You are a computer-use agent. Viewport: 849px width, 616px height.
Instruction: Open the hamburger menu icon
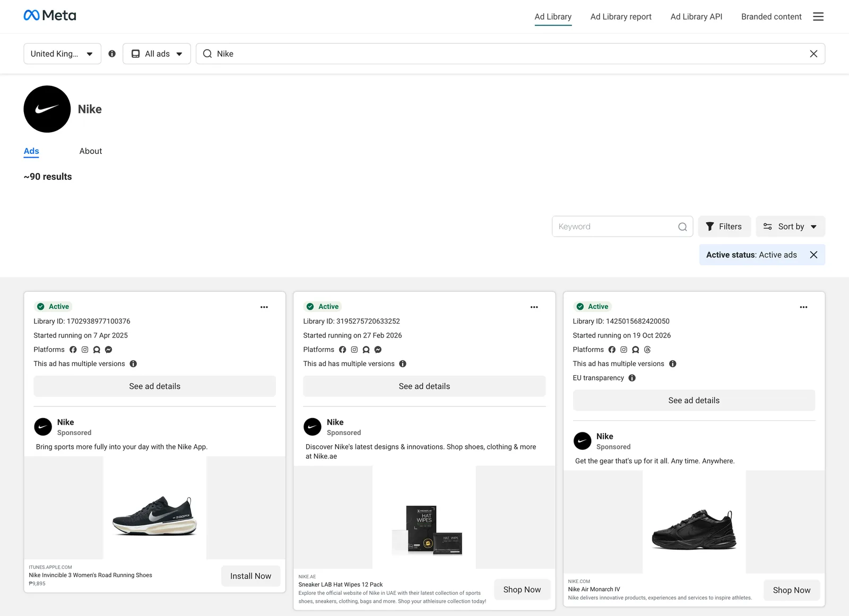(818, 16)
